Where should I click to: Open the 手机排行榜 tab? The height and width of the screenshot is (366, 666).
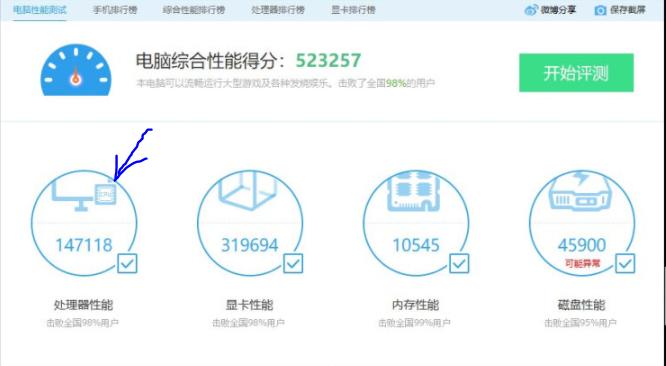(115, 10)
